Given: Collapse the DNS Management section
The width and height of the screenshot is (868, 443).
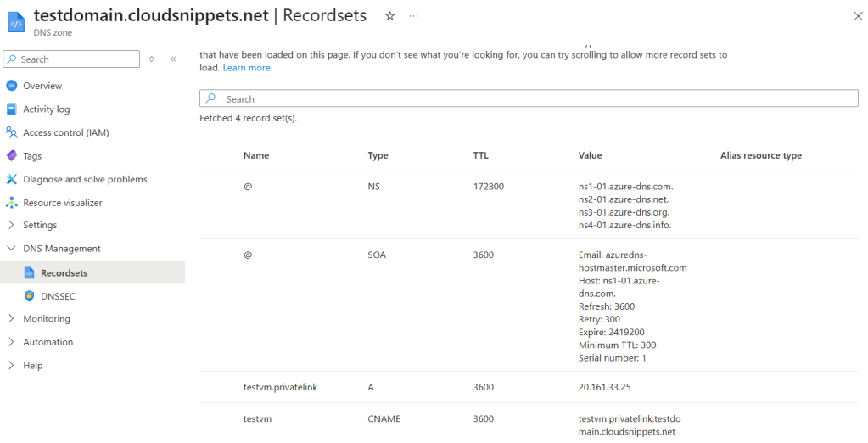Looking at the screenshot, I should (x=11, y=249).
